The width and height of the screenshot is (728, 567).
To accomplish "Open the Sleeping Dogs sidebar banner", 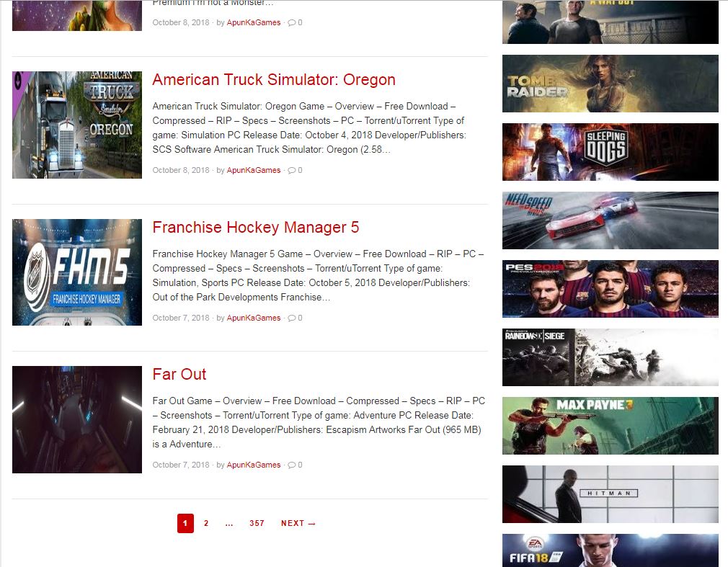I will point(610,152).
